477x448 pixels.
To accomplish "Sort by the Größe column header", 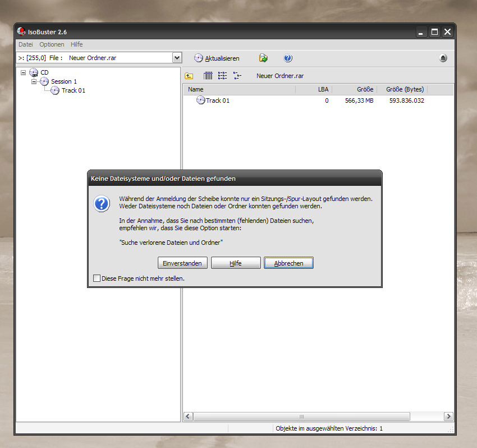I will point(355,89).
